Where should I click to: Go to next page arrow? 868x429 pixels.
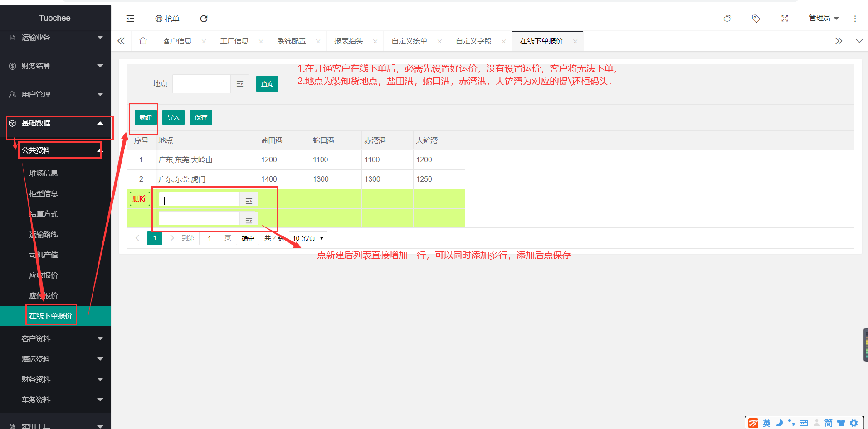[x=172, y=238]
